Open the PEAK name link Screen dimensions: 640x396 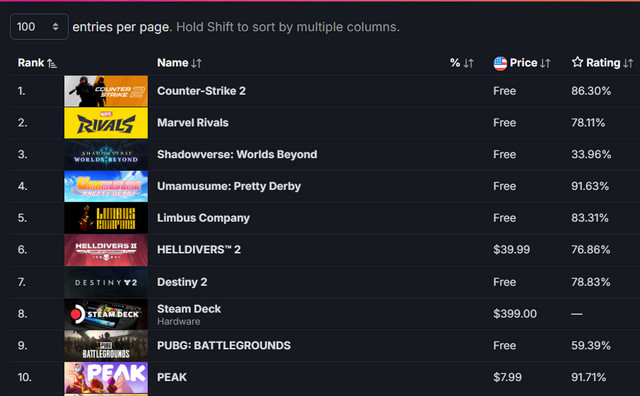(x=172, y=377)
